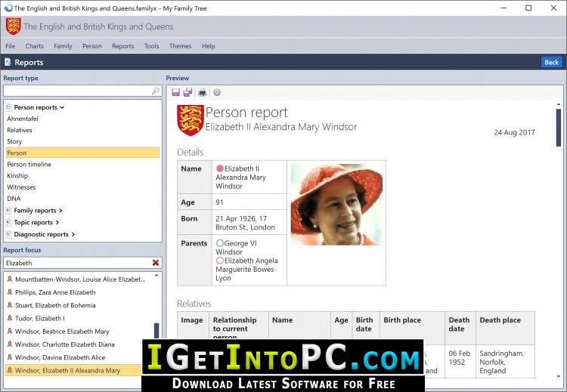Open the Family menu
The width and height of the screenshot is (567, 392).
click(x=63, y=46)
